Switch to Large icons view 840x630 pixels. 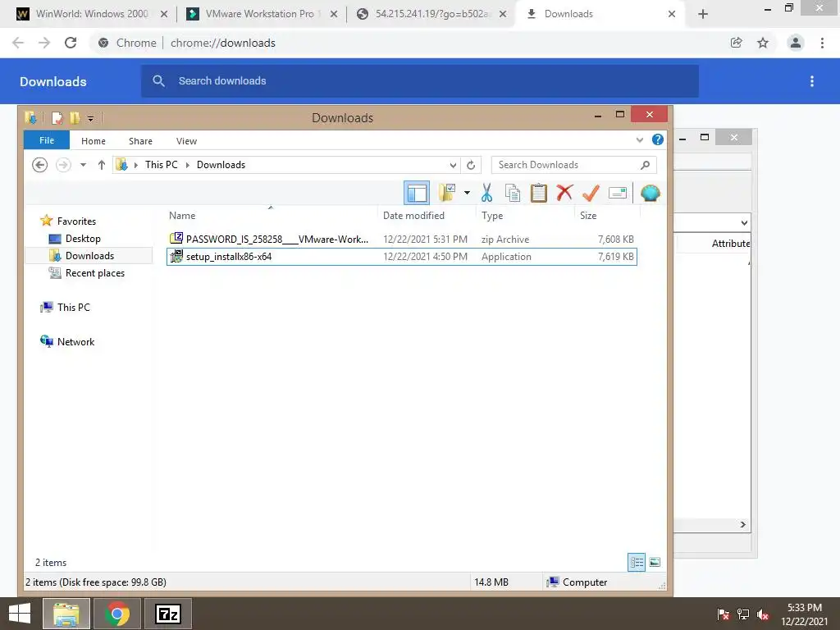click(x=655, y=562)
